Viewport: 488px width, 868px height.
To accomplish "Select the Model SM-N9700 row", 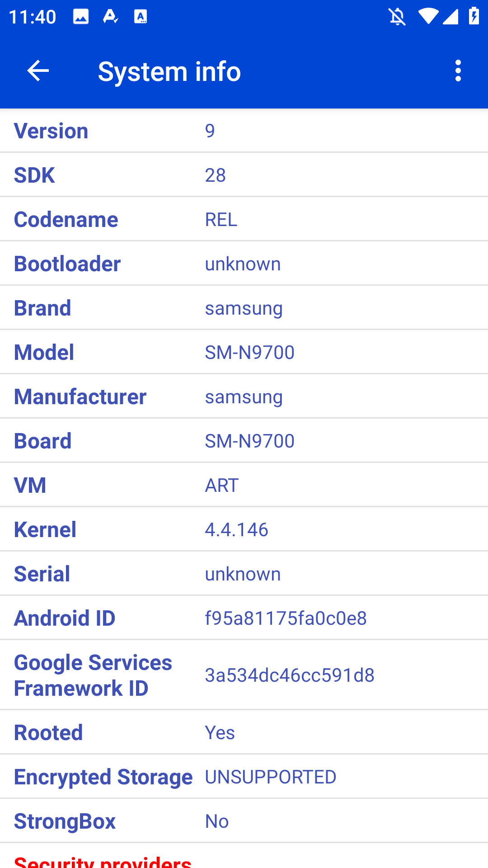I will 244,352.
